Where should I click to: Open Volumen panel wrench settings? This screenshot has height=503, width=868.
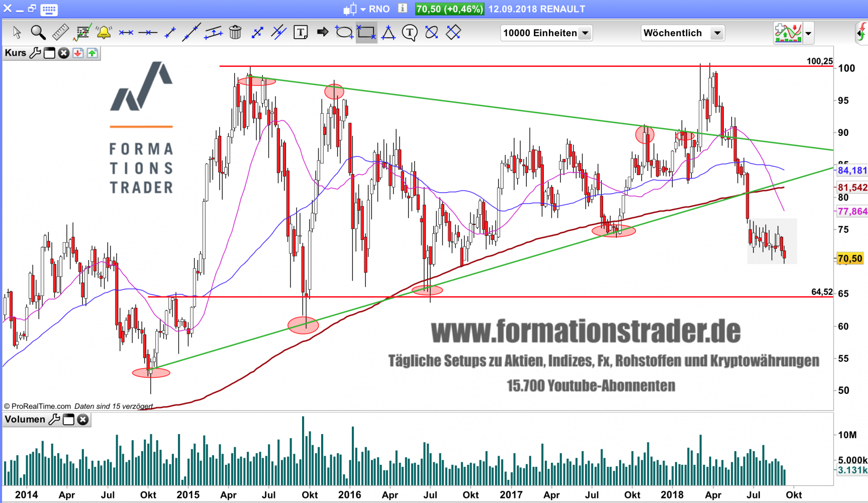[54, 420]
